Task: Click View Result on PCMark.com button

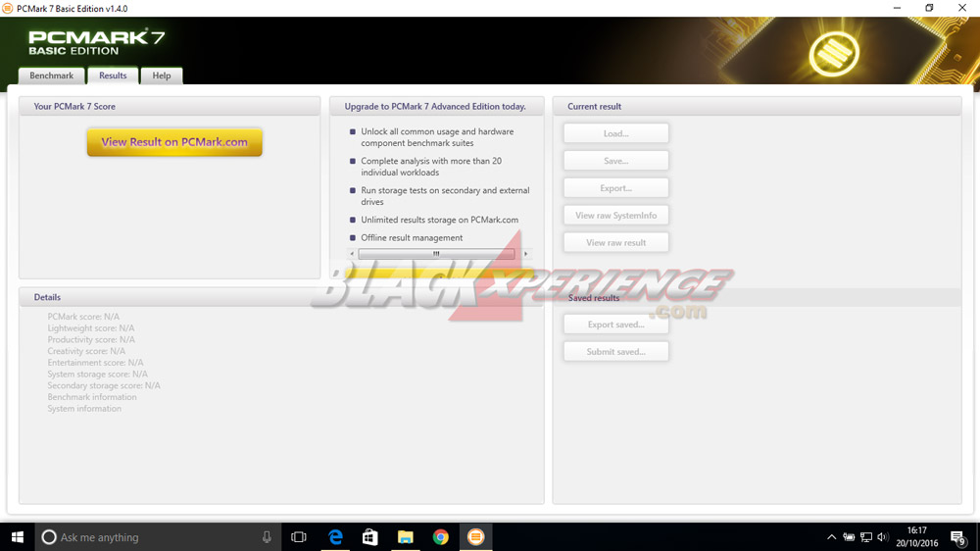Action: (174, 142)
